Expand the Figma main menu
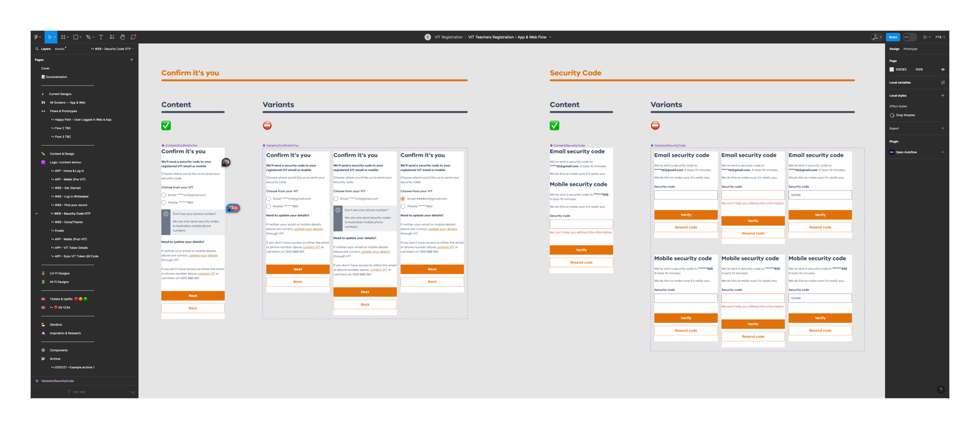 point(37,37)
